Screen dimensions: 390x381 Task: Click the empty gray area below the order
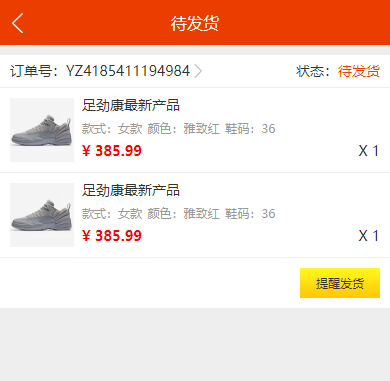(195, 344)
